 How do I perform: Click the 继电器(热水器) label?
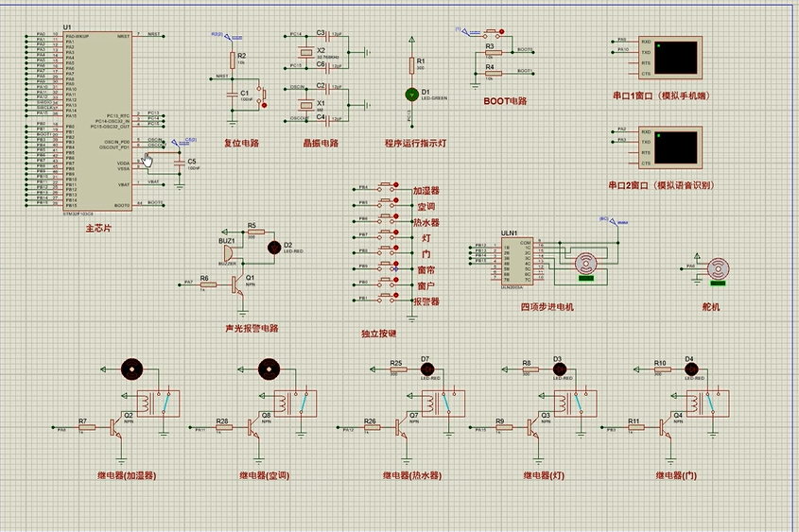[x=412, y=475]
